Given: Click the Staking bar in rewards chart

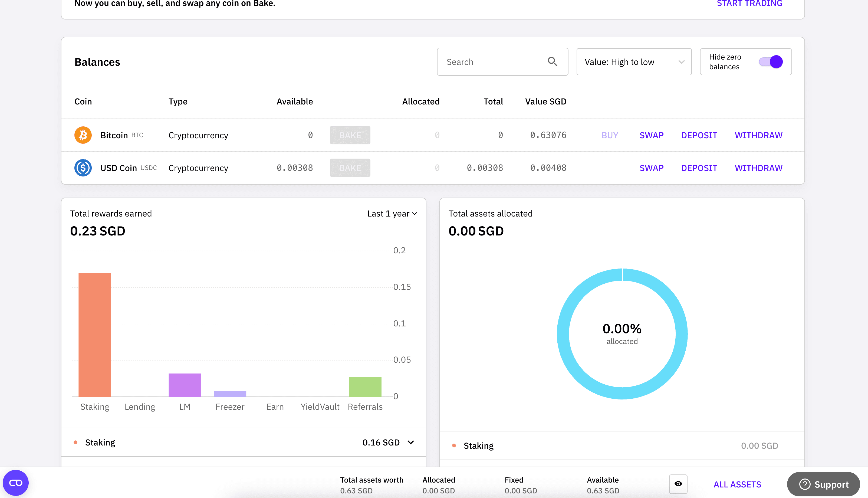Looking at the screenshot, I should pyautogui.click(x=95, y=335).
